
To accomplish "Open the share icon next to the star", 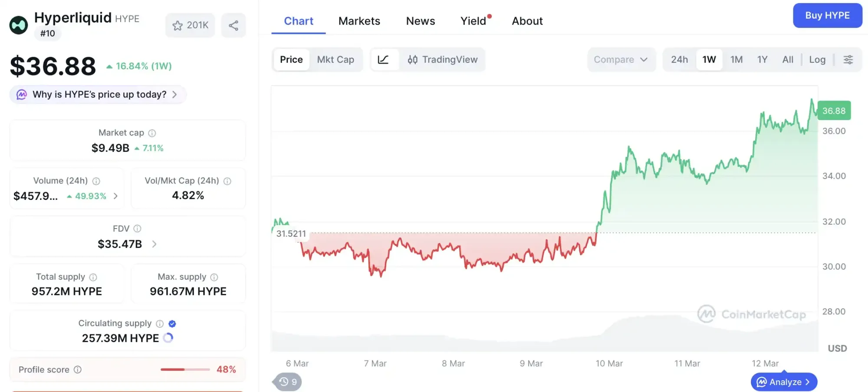I will click(x=233, y=25).
